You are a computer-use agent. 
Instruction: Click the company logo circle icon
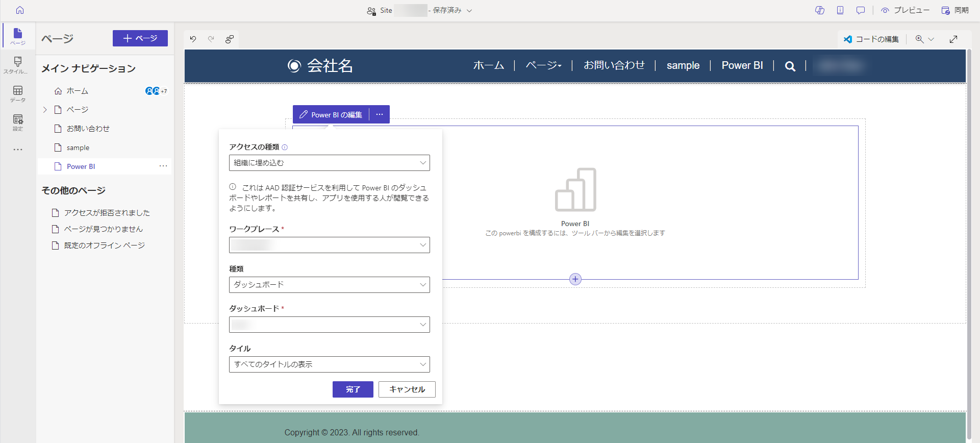294,65
